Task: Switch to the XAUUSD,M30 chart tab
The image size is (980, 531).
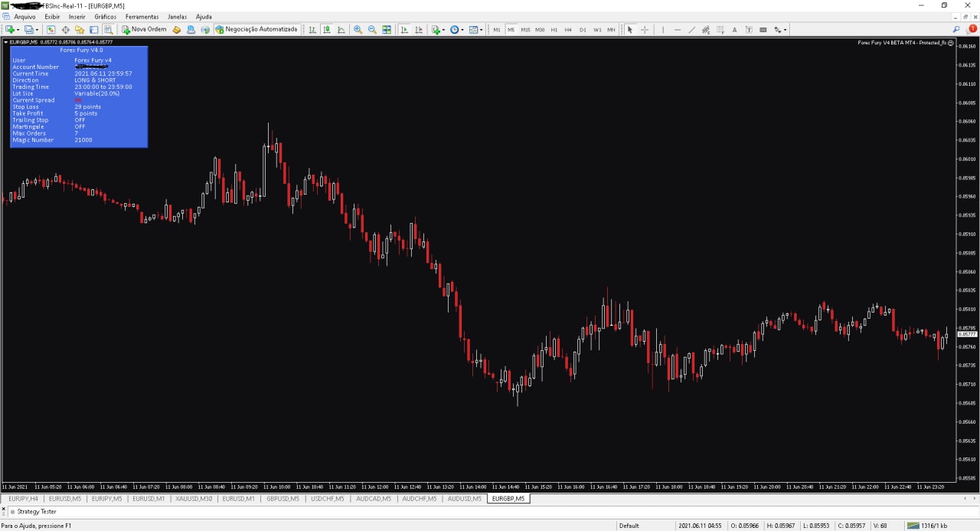Action: 194,499
